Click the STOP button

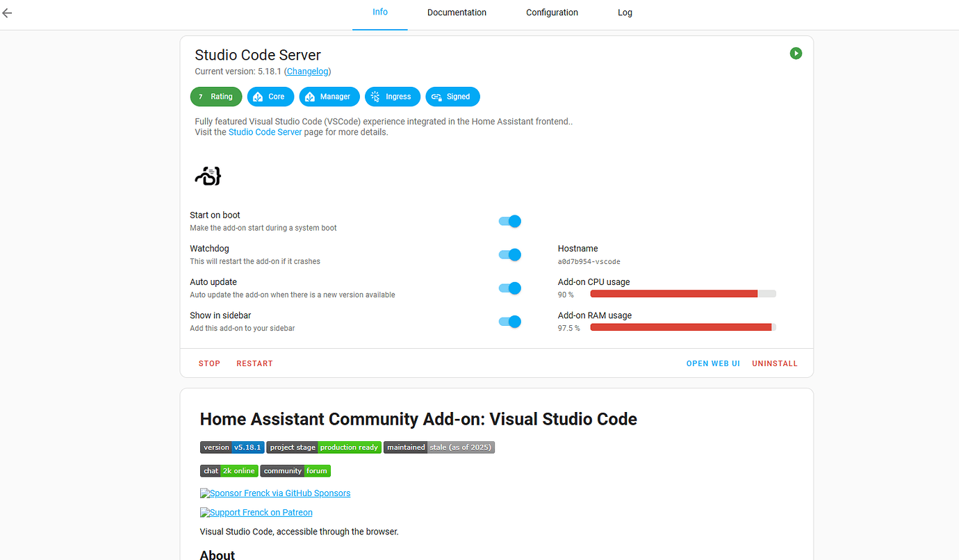(209, 363)
